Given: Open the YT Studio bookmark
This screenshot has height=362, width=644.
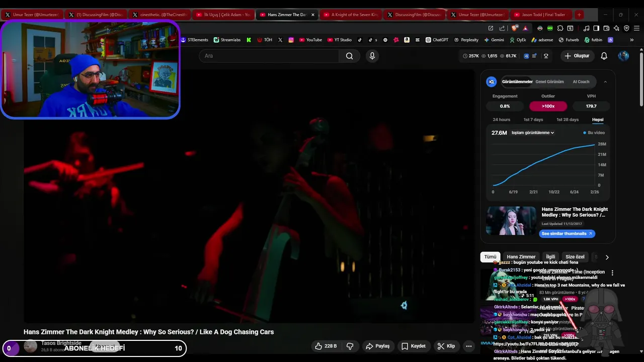Looking at the screenshot, I should pyautogui.click(x=340, y=40).
